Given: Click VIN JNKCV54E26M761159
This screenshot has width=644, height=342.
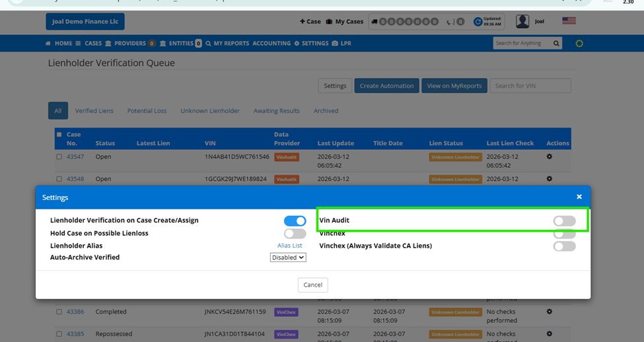Looking at the screenshot, I should [235, 312].
